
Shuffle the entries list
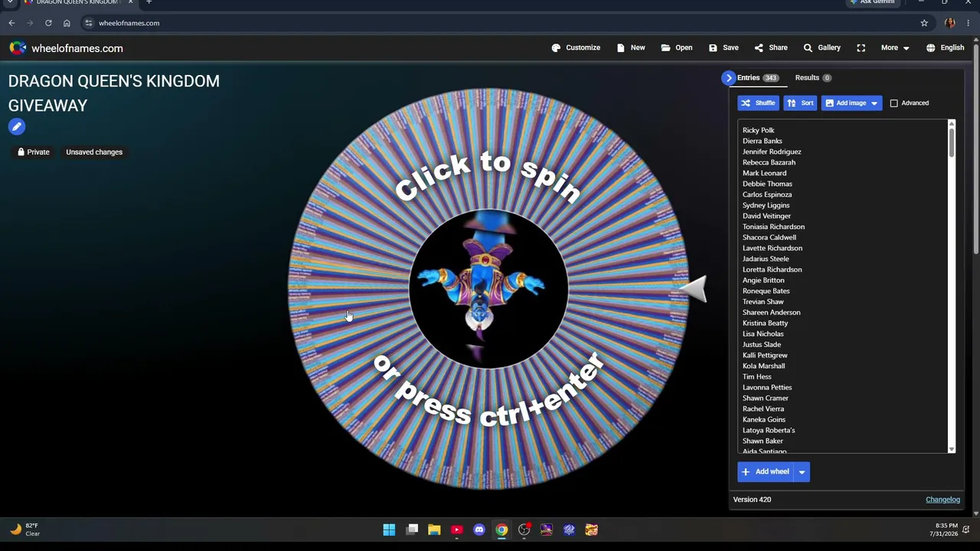coord(758,103)
